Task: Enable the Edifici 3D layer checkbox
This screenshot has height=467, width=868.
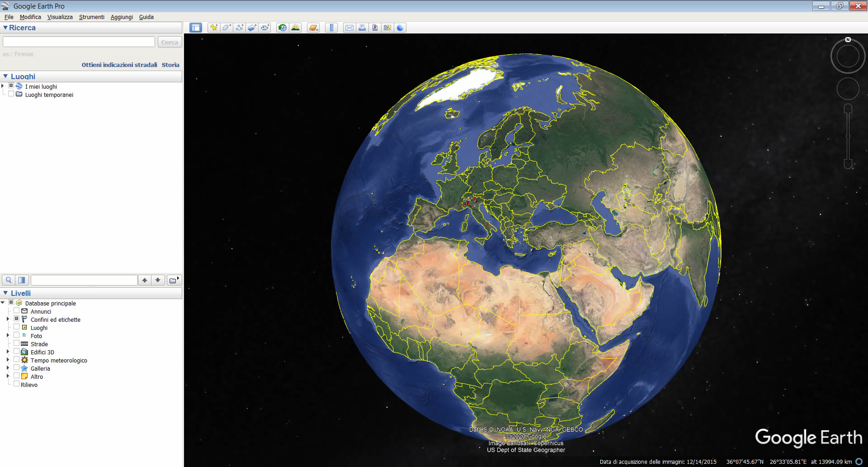Action: [x=17, y=351]
